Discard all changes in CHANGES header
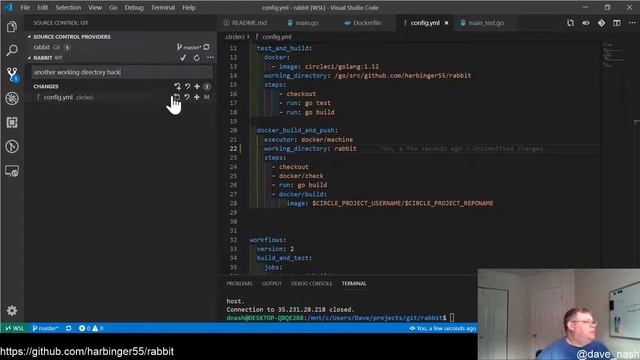 (x=187, y=87)
